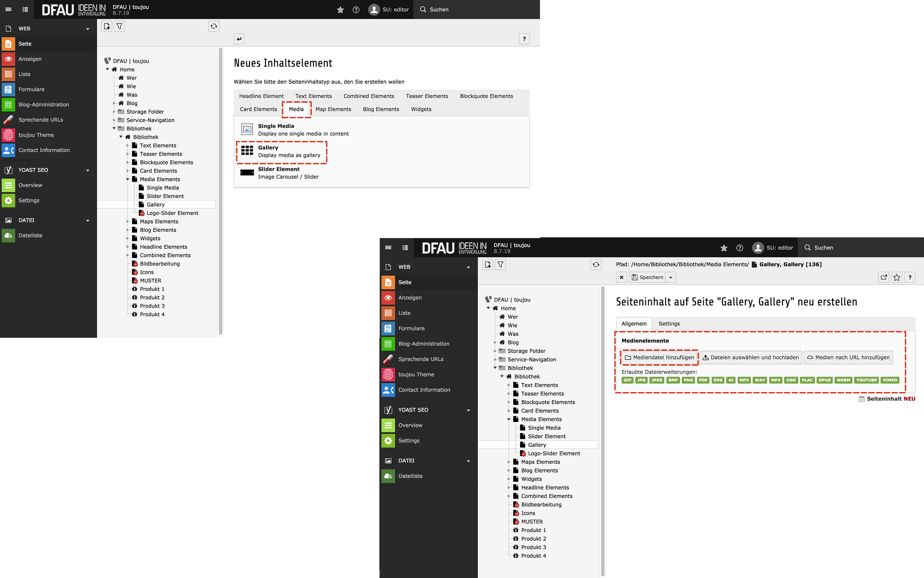Image resolution: width=924 pixels, height=578 pixels.
Task: Click the Blockquote Elements tab
Action: (487, 96)
